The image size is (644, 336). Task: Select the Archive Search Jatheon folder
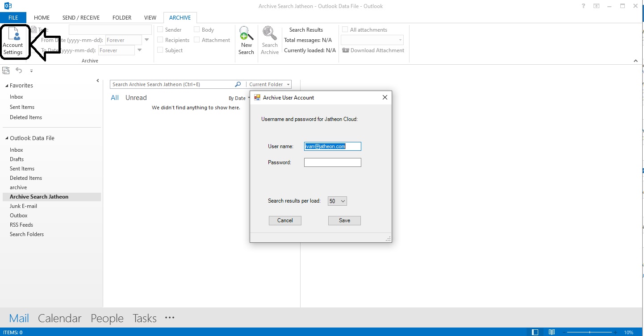[x=52, y=197]
